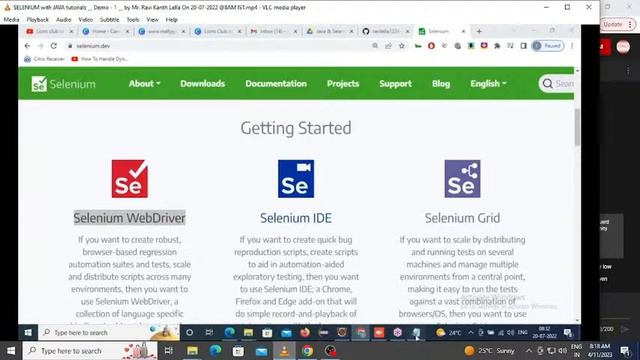Switch to the GitHub browser tab
Image resolution: width=640 pixels, height=360 pixels.
385,31
